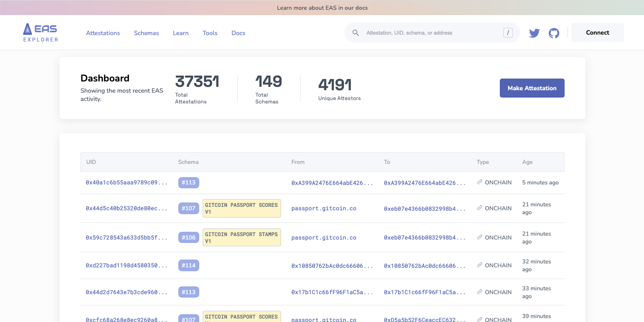
Task: Open the Docs navigation item
Action: pyautogui.click(x=238, y=33)
